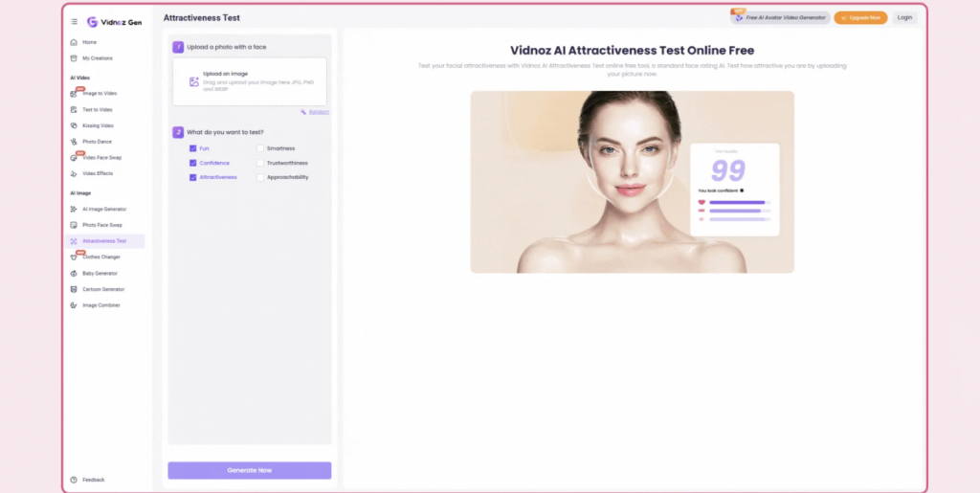This screenshot has height=493, width=980.
Task: Switch to Text to Video
Action: point(97,109)
